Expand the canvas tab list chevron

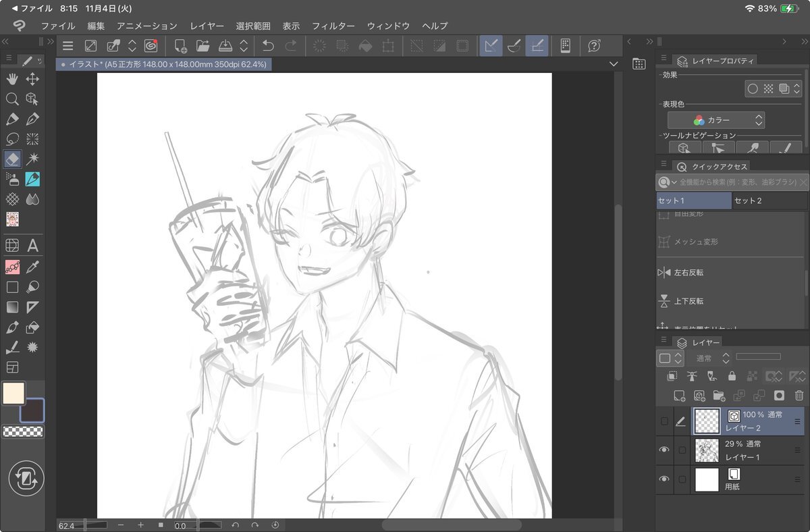(613, 64)
